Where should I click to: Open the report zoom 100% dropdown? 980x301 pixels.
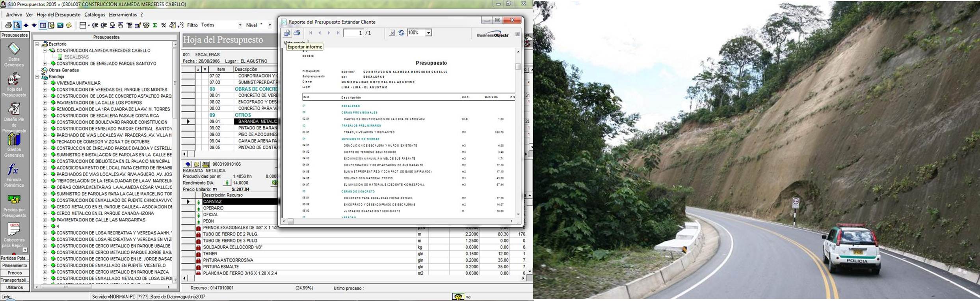(428, 33)
